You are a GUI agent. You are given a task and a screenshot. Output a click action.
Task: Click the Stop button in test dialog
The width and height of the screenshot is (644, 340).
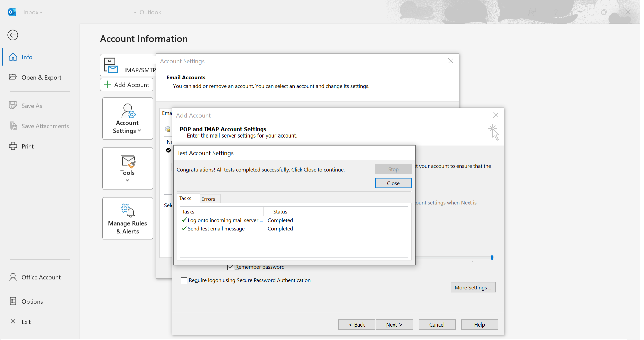(393, 169)
